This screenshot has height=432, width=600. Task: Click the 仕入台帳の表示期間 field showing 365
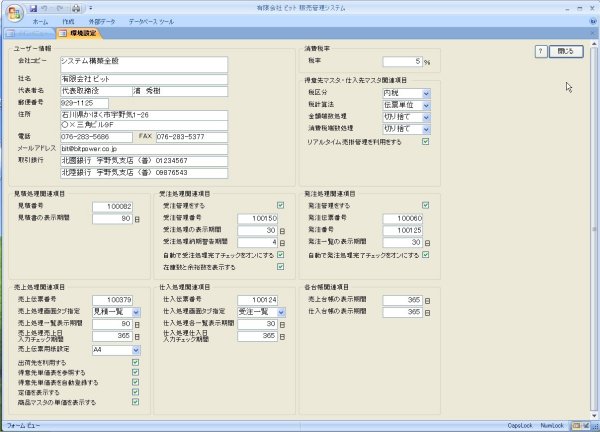pyautogui.click(x=403, y=312)
